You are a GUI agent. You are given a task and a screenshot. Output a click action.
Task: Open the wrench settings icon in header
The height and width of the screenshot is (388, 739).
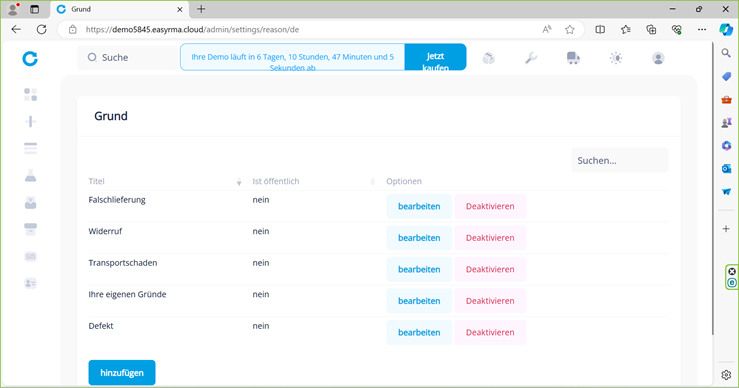pos(531,58)
